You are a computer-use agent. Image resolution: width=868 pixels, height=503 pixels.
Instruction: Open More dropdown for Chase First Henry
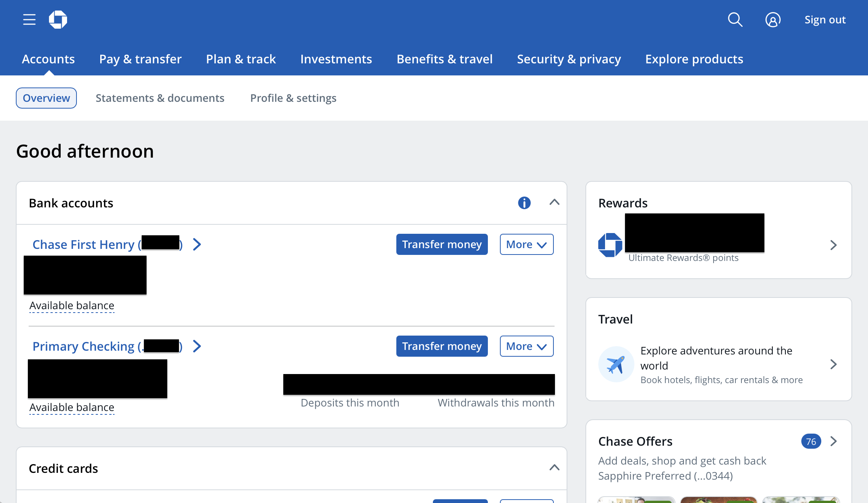(527, 244)
